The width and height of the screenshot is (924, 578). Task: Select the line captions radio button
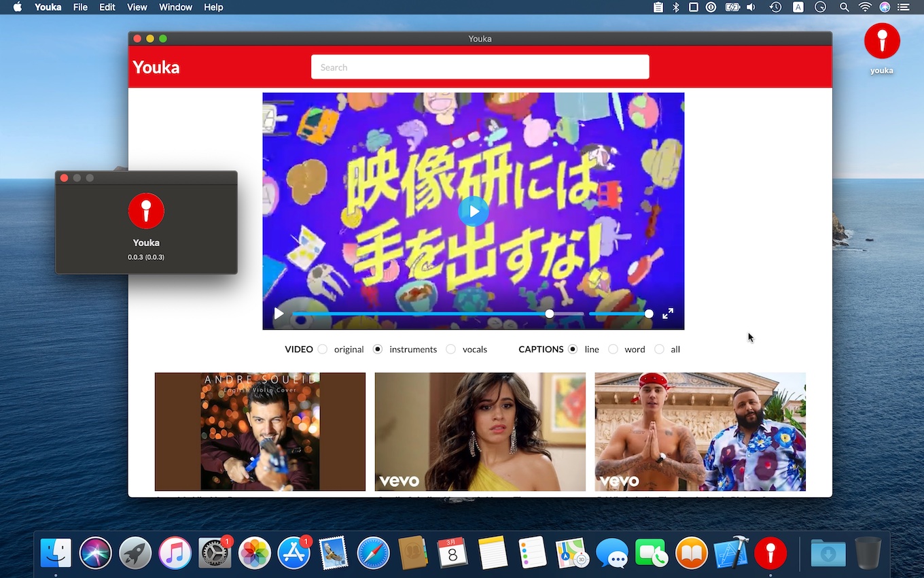(573, 349)
